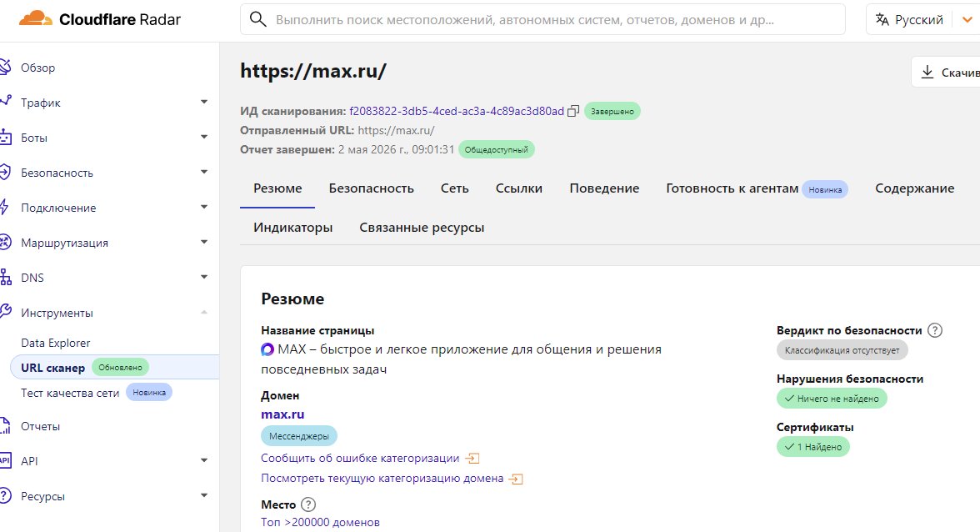Expand the Маршрутизация menu arrow

[203, 241]
